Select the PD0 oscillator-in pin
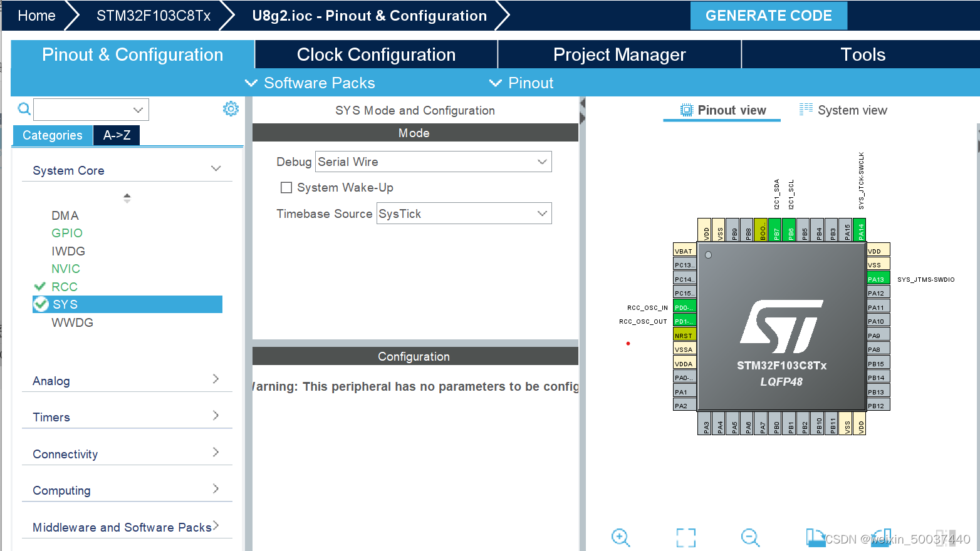The height and width of the screenshot is (551, 980). pos(684,307)
